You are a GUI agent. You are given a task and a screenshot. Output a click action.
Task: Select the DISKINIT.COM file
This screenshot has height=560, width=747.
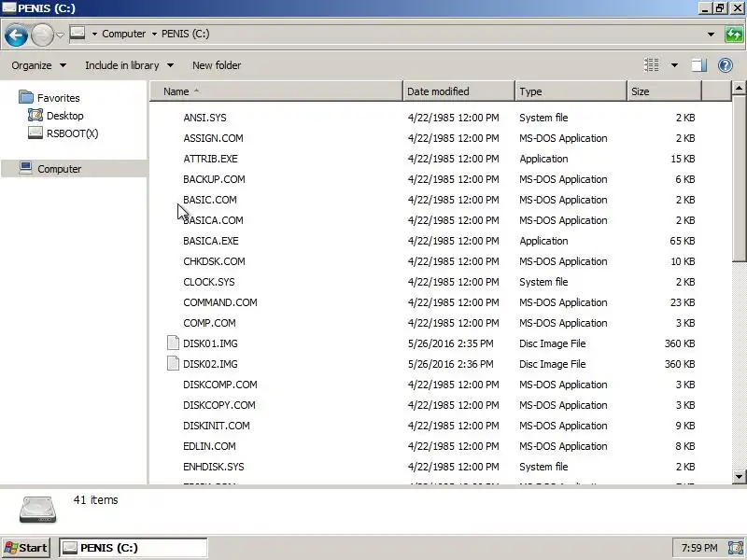tap(217, 426)
